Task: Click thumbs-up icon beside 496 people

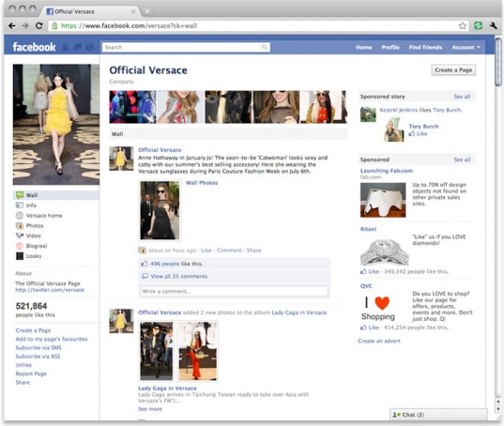Action: coord(145,264)
